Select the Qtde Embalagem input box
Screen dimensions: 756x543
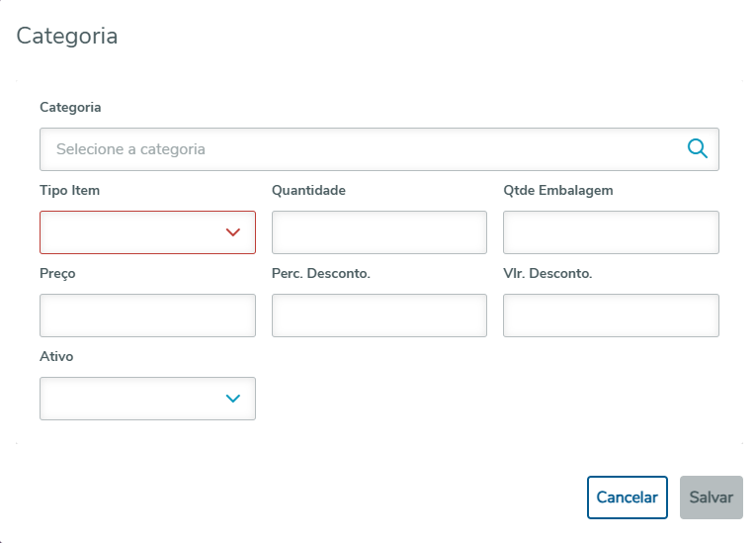[611, 232]
